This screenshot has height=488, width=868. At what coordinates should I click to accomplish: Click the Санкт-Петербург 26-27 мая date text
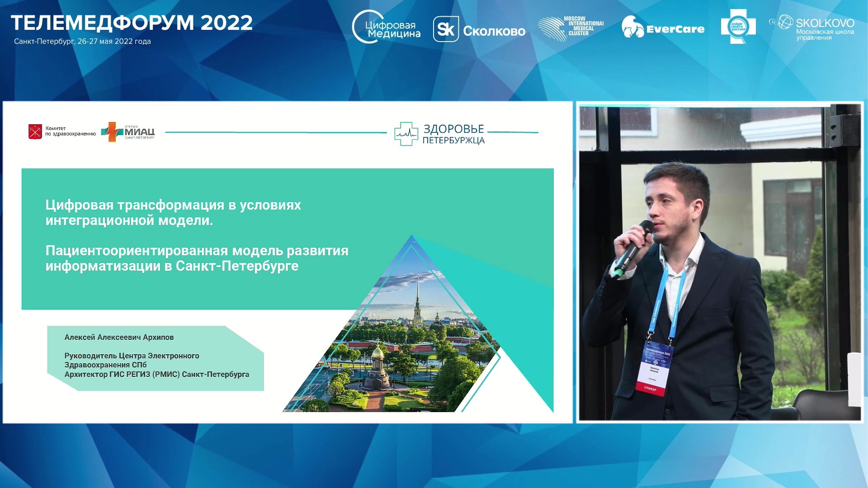[82, 42]
